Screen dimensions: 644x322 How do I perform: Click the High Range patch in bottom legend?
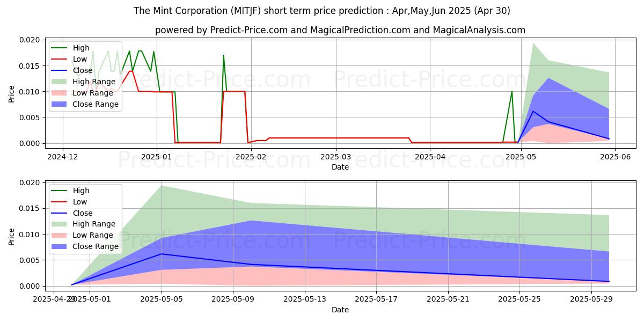click(60, 224)
